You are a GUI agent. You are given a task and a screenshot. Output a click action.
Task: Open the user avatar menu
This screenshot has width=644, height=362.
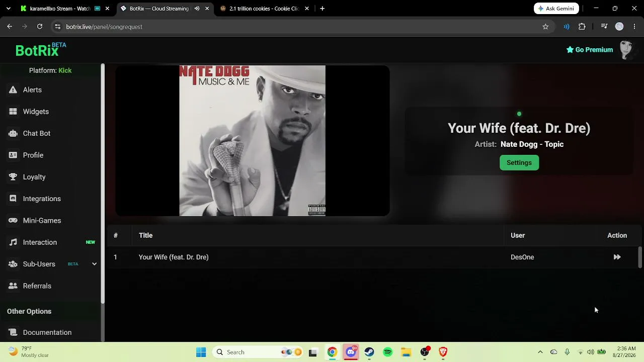626,50
